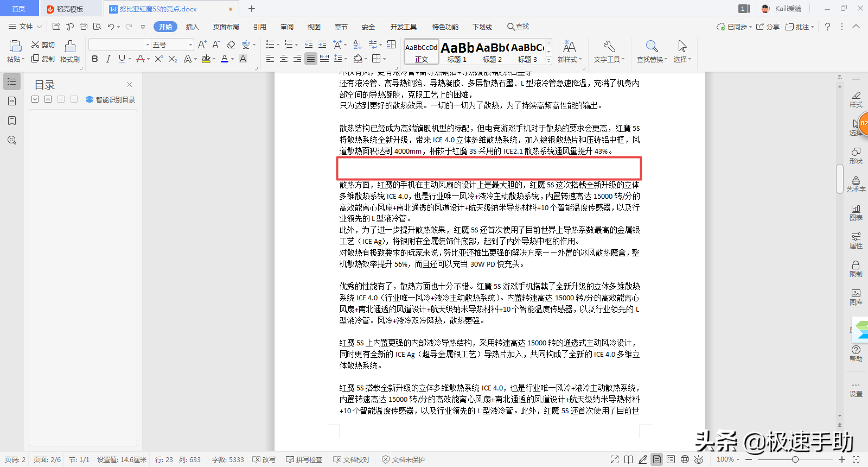The height and width of the screenshot is (467, 868).
Task: Open the 插入 Insert ribbon tab
Action: (193, 27)
